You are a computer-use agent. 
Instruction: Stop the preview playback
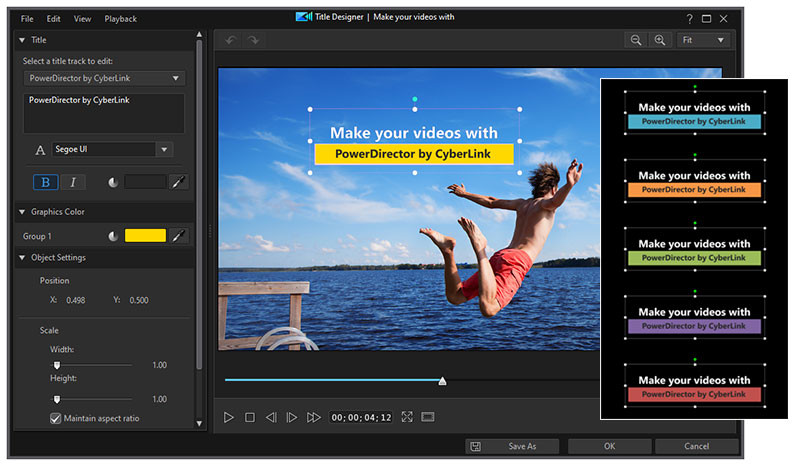[x=250, y=417]
